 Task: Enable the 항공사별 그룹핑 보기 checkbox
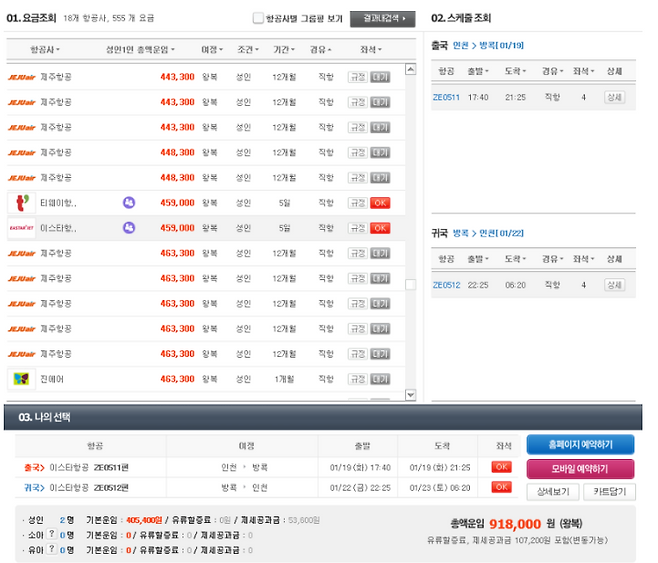click(x=258, y=18)
